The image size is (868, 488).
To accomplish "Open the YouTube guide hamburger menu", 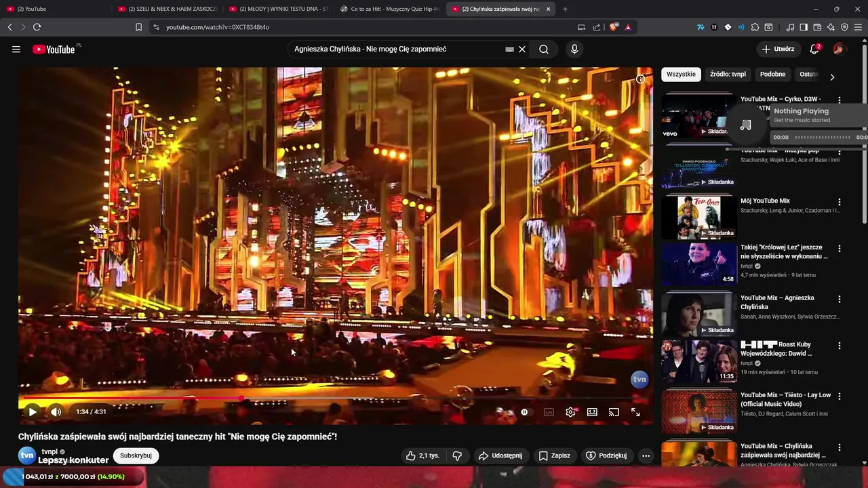I will pyautogui.click(x=16, y=49).
